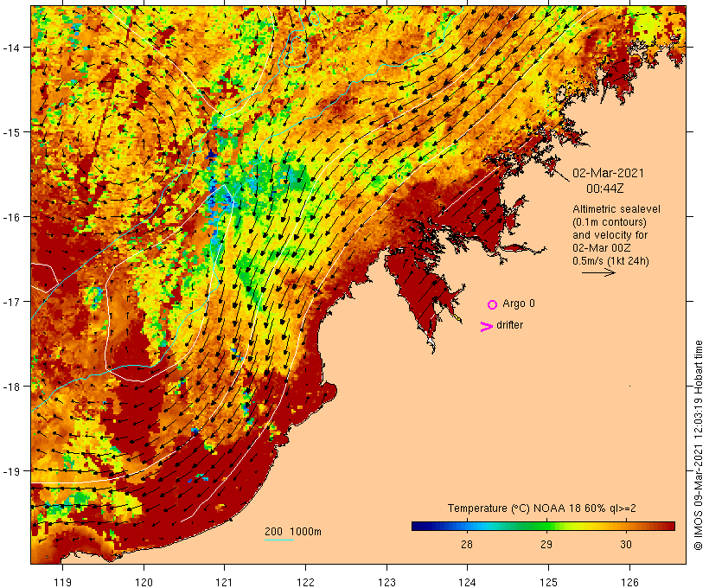Click the colorbar tick label 28
This screenshot has width=709, height=588.
(467, 544)
